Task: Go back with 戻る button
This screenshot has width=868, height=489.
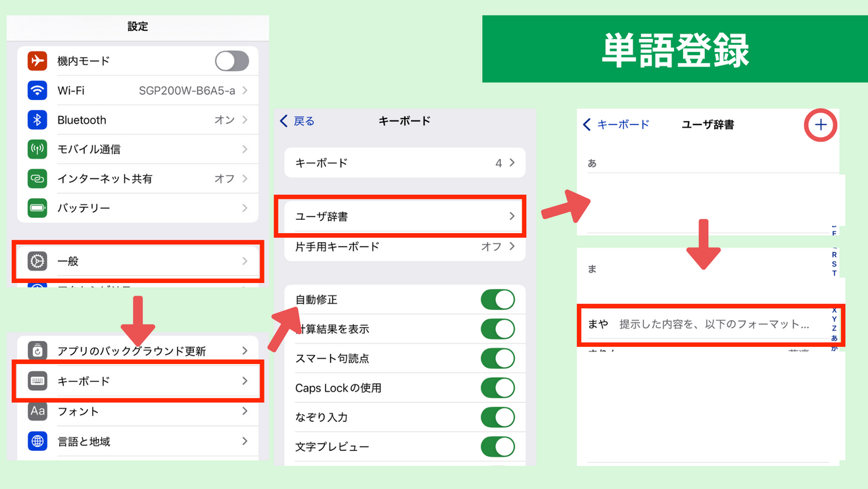Action: [x=297, y=121]
